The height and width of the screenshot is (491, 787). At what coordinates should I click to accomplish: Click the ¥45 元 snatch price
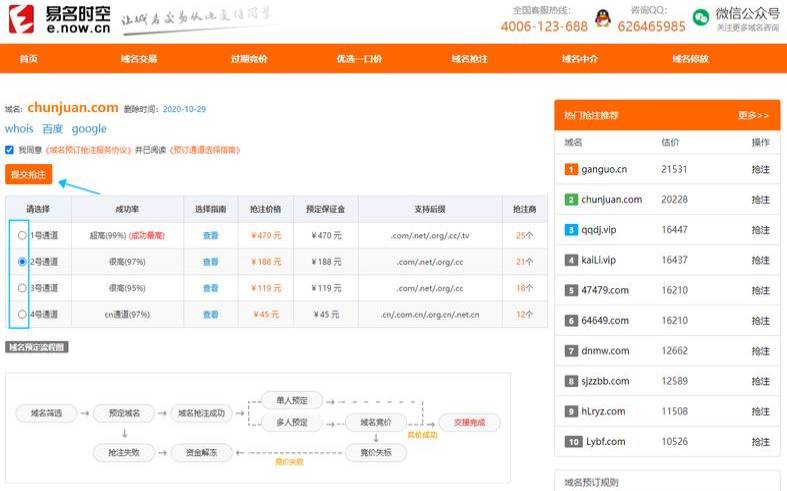click(267, 314)
